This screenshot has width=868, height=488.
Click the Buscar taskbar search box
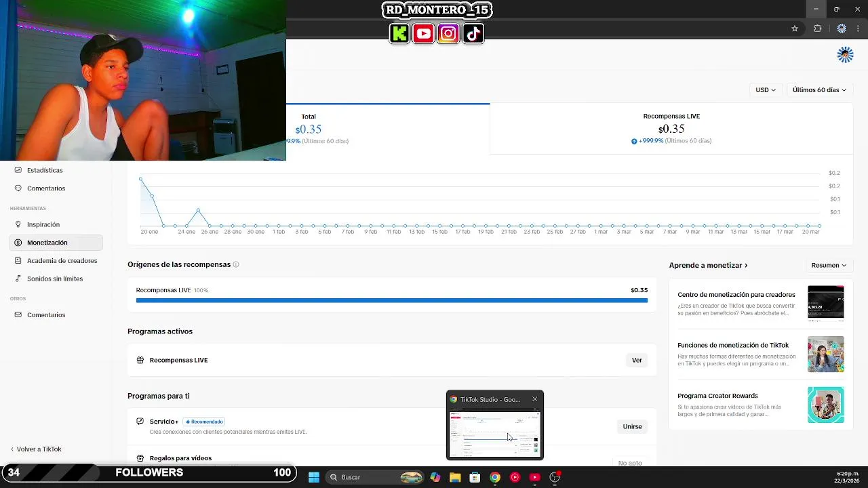(x=375, y=477)
